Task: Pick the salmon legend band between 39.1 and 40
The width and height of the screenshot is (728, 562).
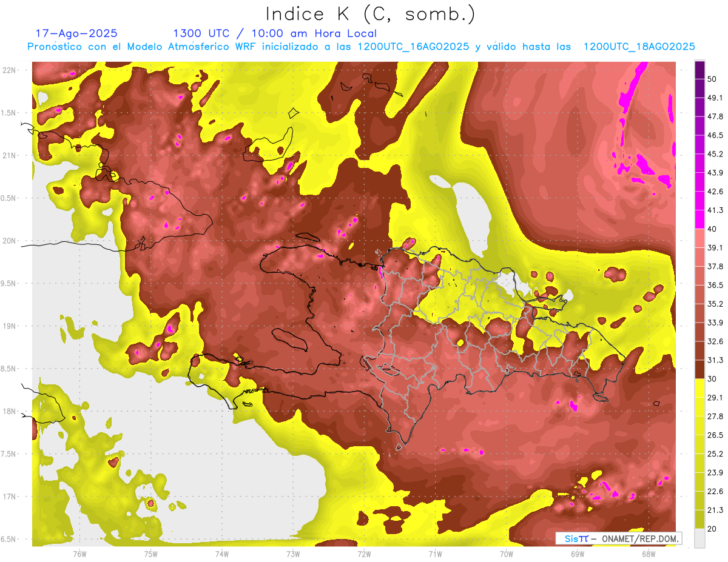Action: click(699, 239)
